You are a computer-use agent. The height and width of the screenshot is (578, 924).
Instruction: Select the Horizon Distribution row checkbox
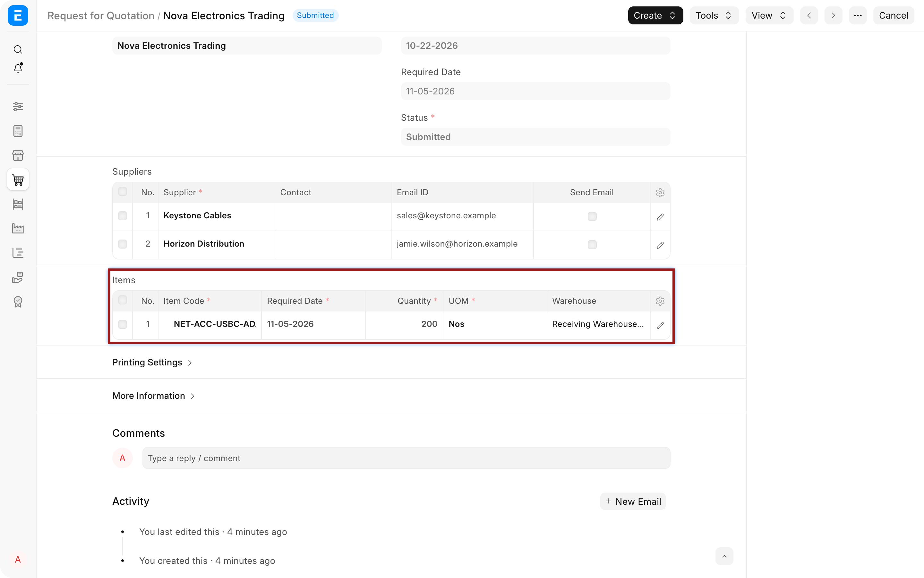pos(122,244)
